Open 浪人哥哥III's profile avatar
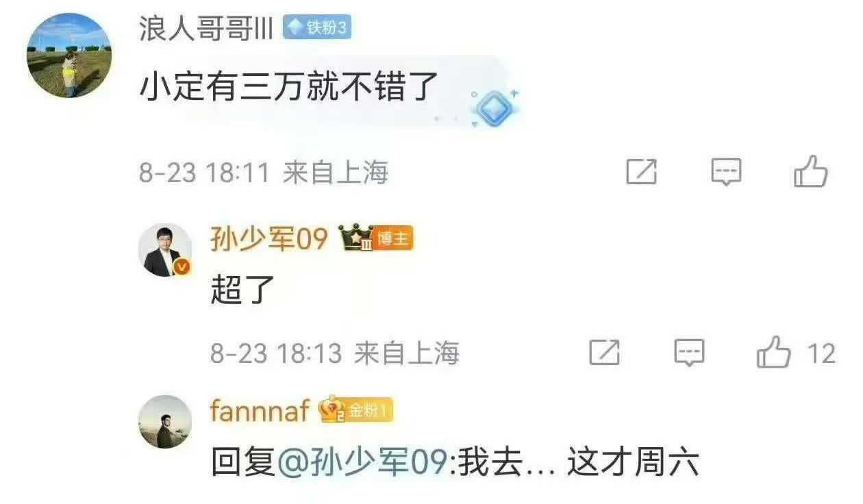The height and width of the screenshot is (504, 863). click(69, 55)
